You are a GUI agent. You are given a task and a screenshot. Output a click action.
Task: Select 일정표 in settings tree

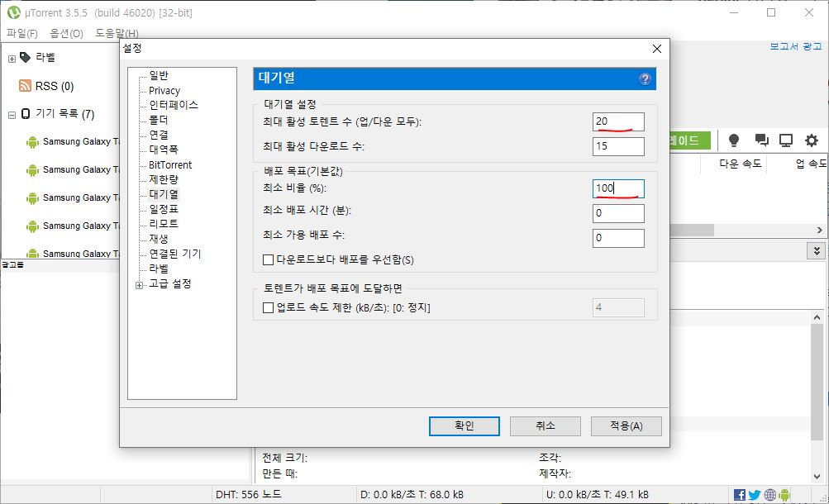click(x=164, y=209)
